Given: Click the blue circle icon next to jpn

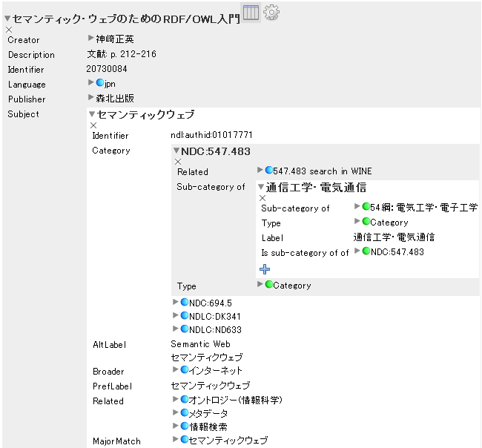Looking at the screenshot, I should 100,82.
